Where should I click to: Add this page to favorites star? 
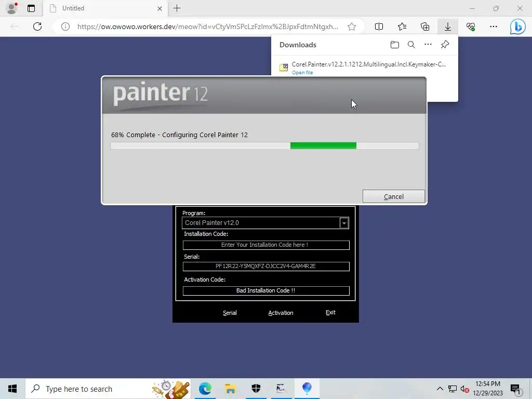(x=352, y=26)
